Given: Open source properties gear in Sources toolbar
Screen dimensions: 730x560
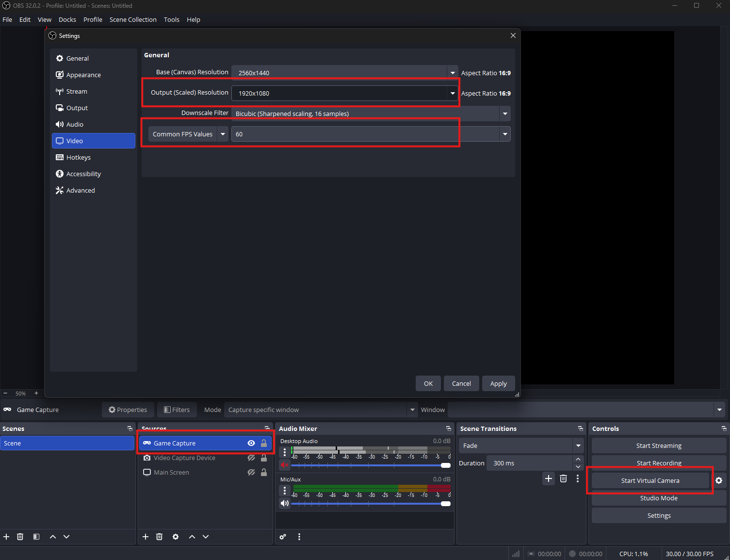Looking at the screenshot, I should tap(176, 537).
